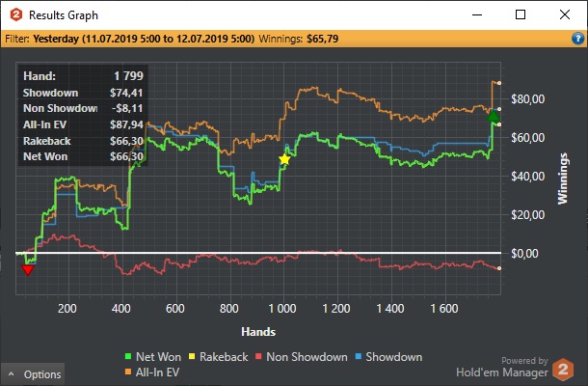Click the $80,00 y-axis label
Viewport: 588px width, 386px height.
(527, 99)
